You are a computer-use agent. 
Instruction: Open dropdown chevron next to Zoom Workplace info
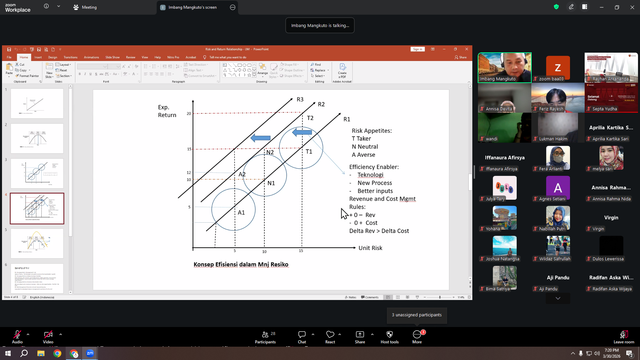pos(58,7)
